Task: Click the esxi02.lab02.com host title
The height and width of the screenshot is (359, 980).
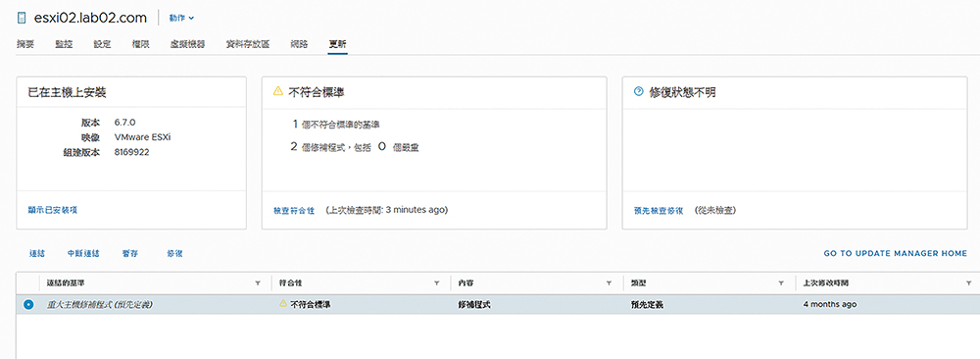Action: click(x=89, y=18)
